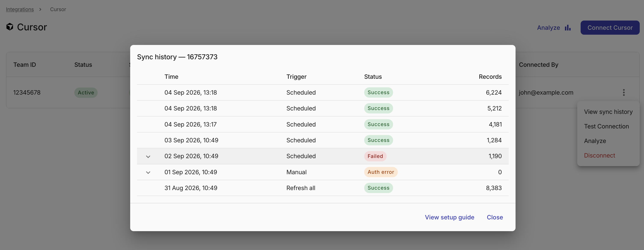Expand the 01 Sep 2026 auth error row
This screenshot has width=644, height=250.
pos(148,172)
